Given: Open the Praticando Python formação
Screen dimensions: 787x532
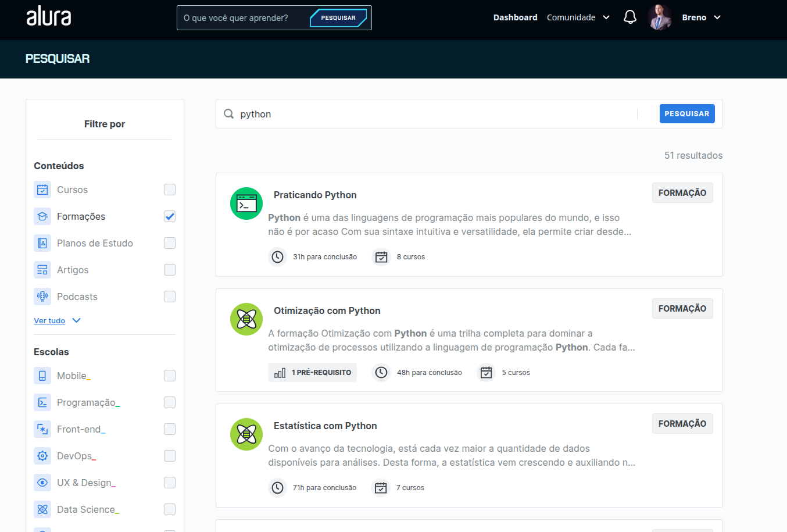Looking at the screenshot, I should tap(315, 195).
